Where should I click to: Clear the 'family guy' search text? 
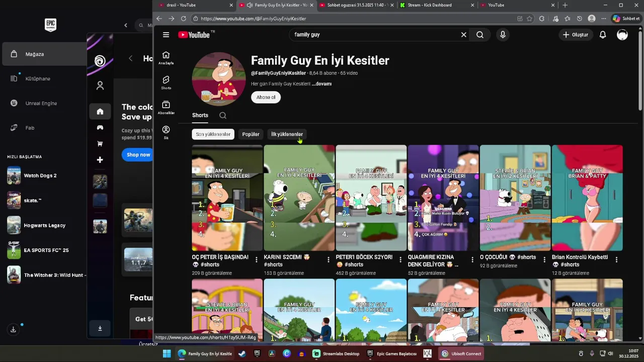point(464,35)
